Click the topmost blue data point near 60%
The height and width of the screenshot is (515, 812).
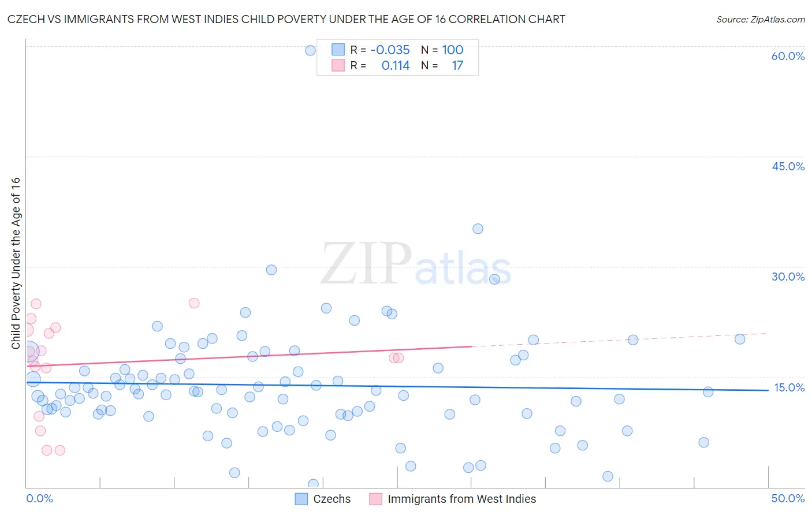[310, 50]
